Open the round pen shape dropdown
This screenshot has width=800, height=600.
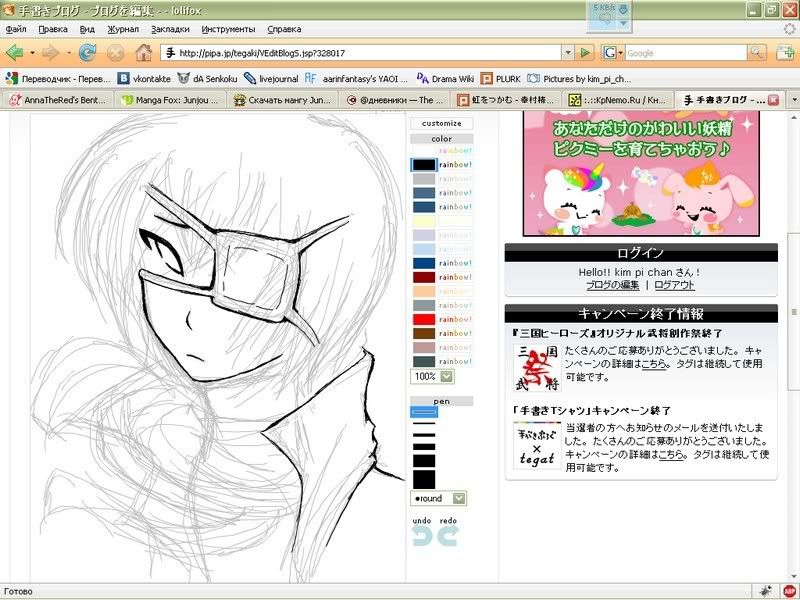(459, 497)
